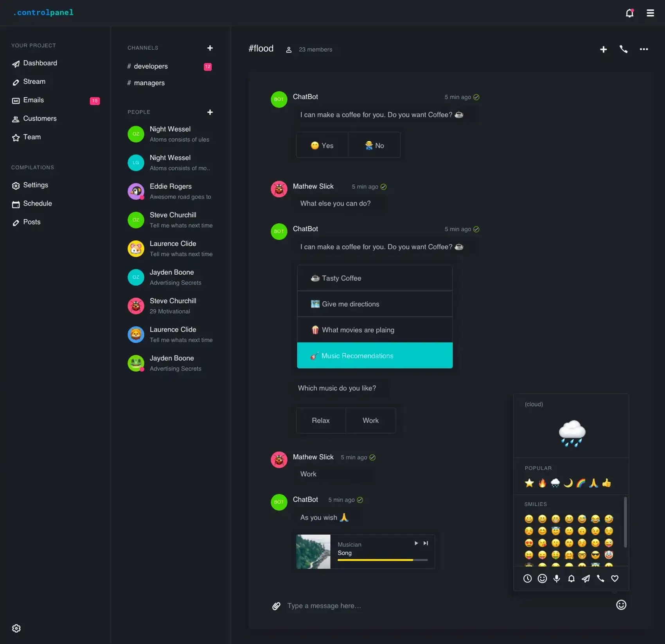Pick the fire emoji from Popular
The height and width of the screenshot is (644, 665).
(x=542, y=483)
